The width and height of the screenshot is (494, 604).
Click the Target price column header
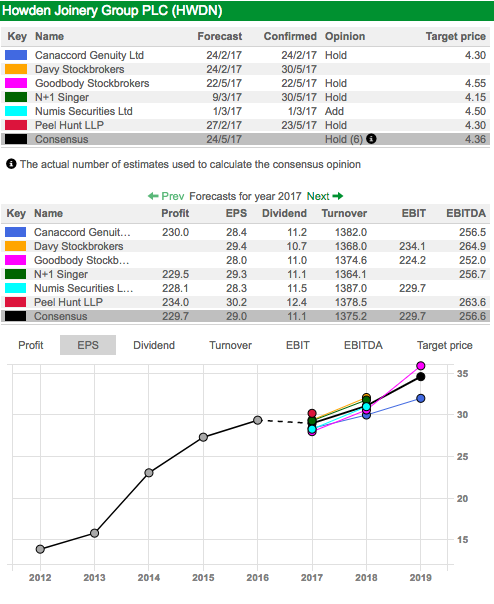[455, 36]
